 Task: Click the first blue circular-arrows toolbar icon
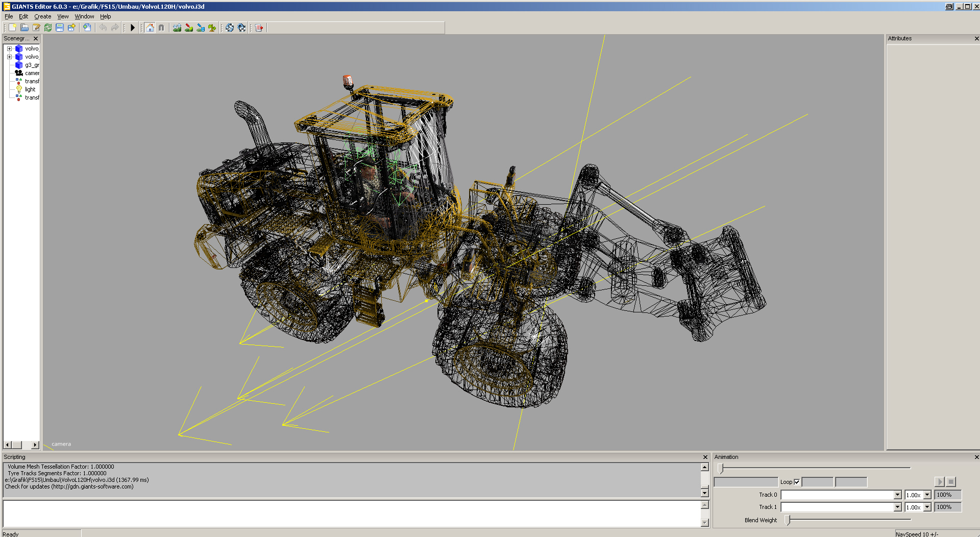pyautogui.click(x=230, y=28)
